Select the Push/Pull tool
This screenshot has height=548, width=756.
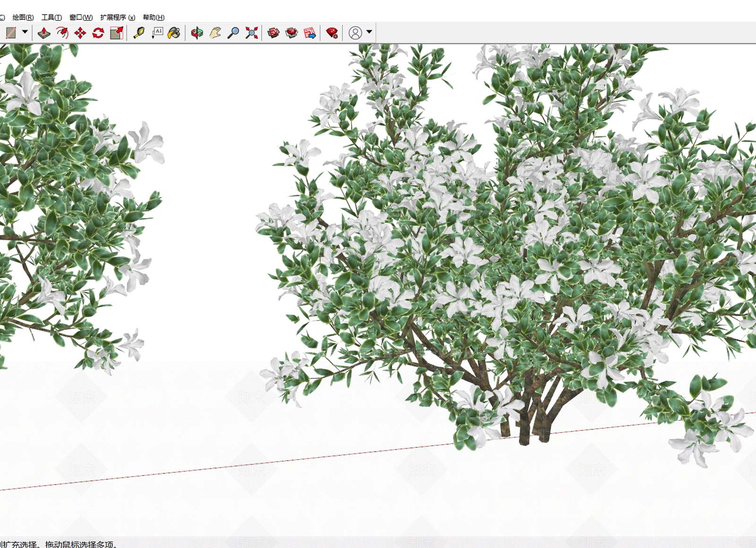(x=44, y=33)
